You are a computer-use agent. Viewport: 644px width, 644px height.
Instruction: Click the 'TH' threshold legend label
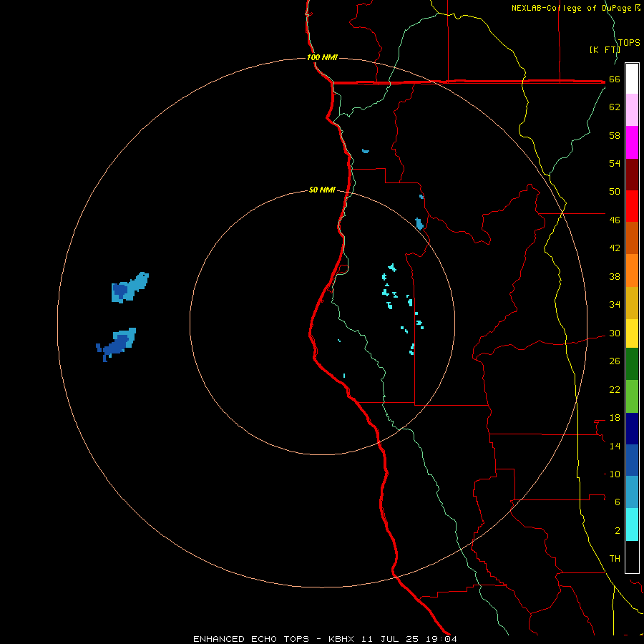click(x=615, y=559)
